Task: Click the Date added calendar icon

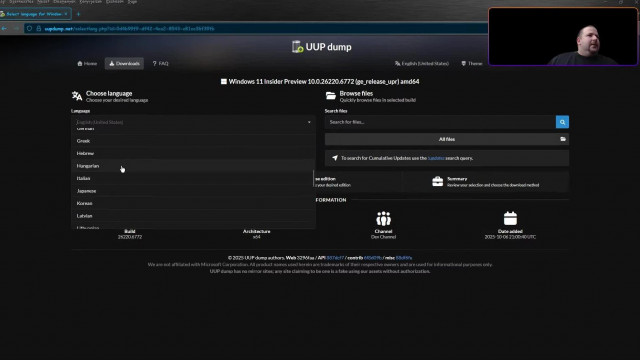Action: pos(510,218)
